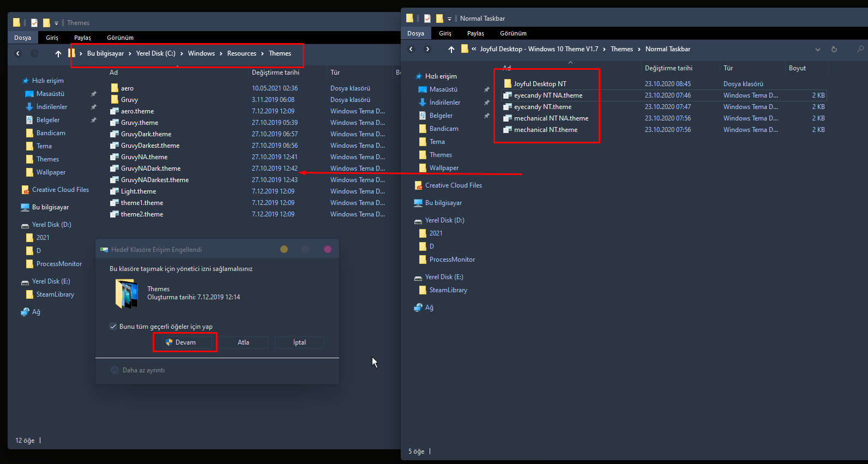Screen dimensions: 868x464
Task: Select Gruvy folder icon in Themes list
Action: pyautogui.click(x=114, y=99)
